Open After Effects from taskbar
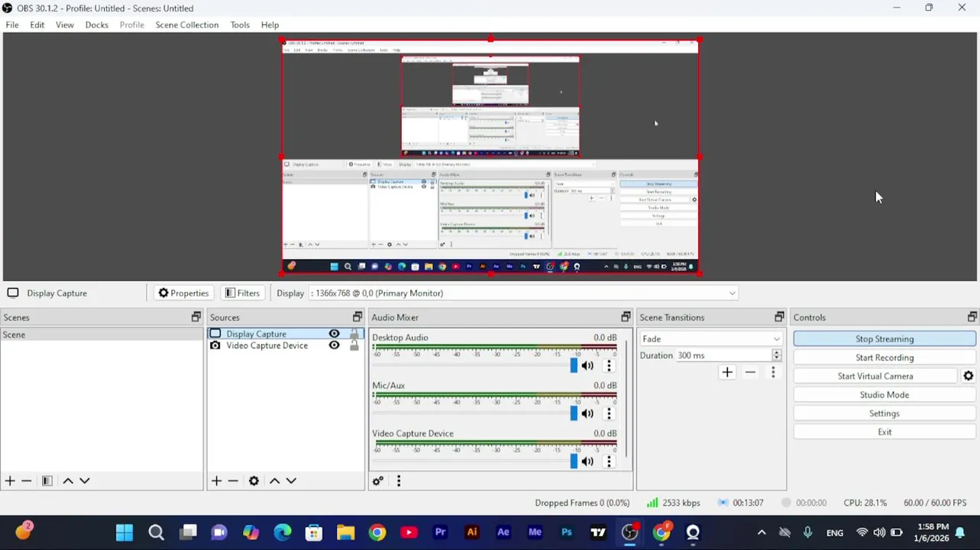 pyautogui.click(x=503, y=532)
